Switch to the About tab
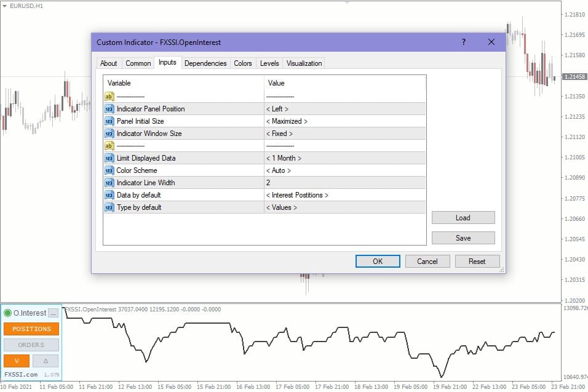The image size is (588, 392). click(109, 63)
